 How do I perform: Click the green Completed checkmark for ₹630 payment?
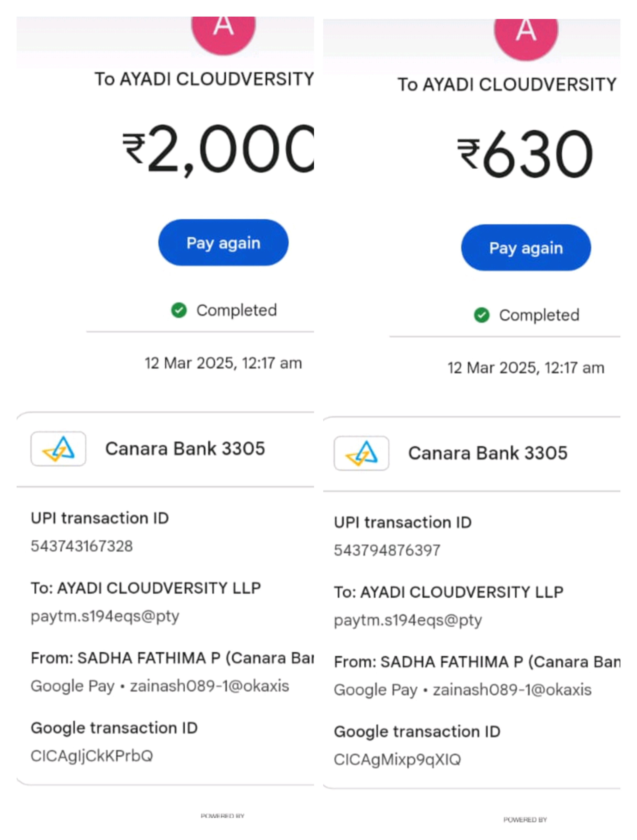[x=481, y=315]
